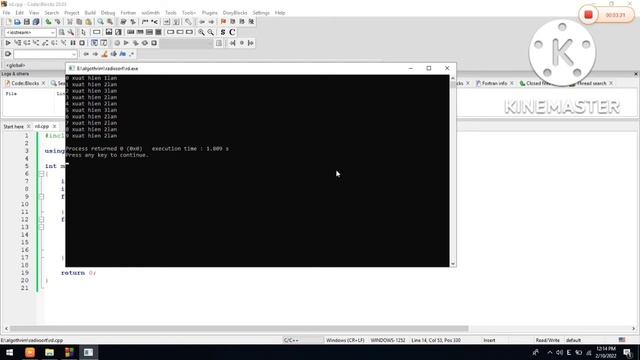The image size is (640, 360).
Task: Click the Stop debugger icon
Action: click(82, 43)
